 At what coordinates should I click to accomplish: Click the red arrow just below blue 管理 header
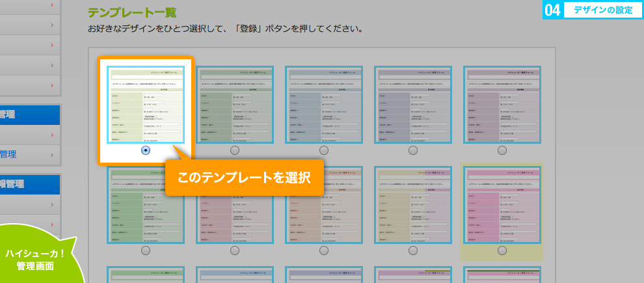[x=52, y=135]
